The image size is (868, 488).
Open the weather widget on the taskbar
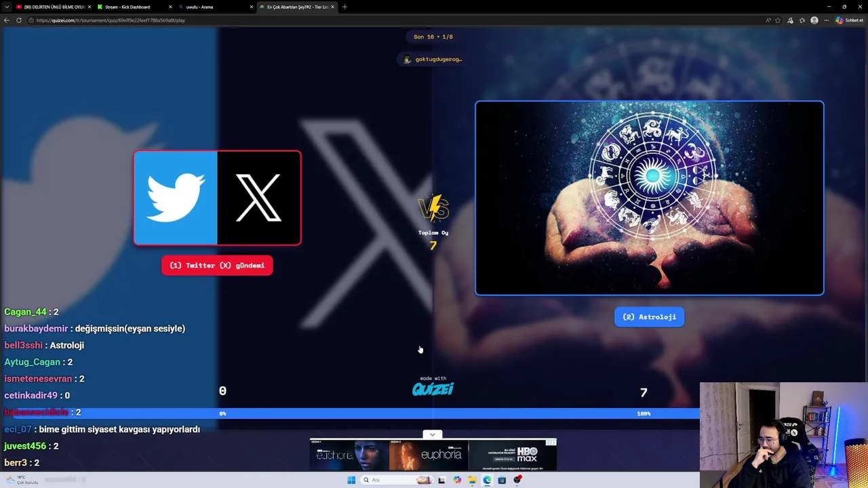tap(22, 480)
